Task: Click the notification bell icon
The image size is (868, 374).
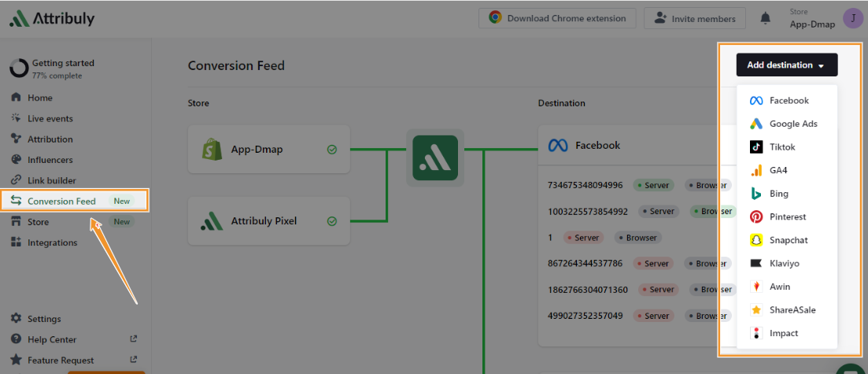Action: (x=765, y=18)
